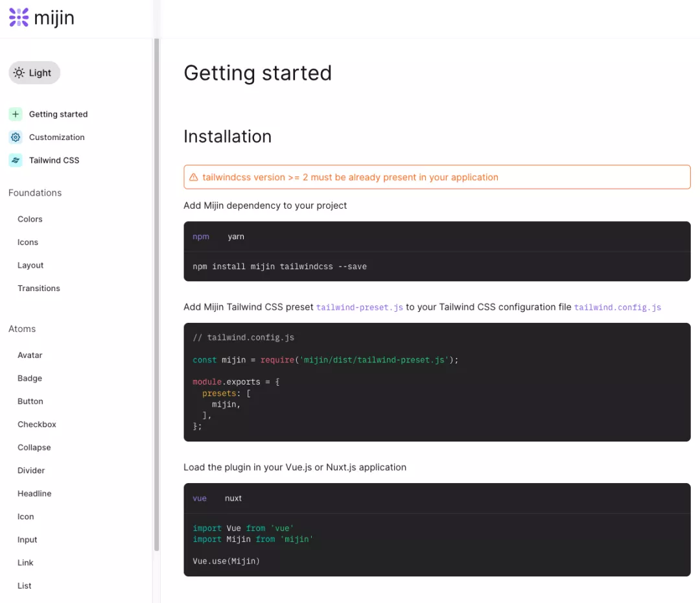Click the import Mijin from 'mijin' line
The image size is (700, 603).
pyautogui.click(x=253, y=539)
